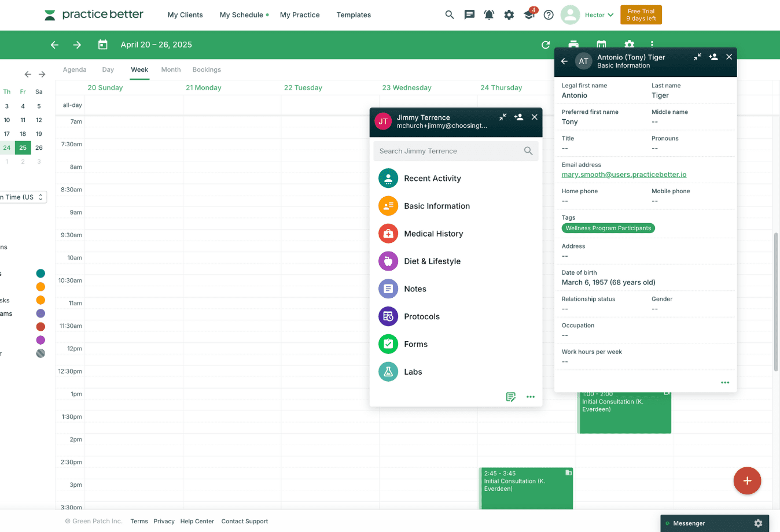Open Medical History for Jimmy Terrence
The width and height of the screenshot is (780, 532).
[433, 234]
